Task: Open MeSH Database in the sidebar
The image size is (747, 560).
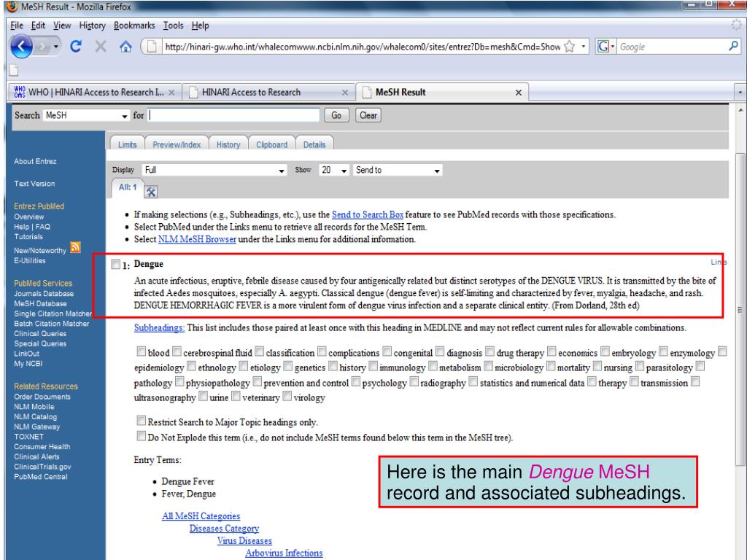Action: coord(41,303)
